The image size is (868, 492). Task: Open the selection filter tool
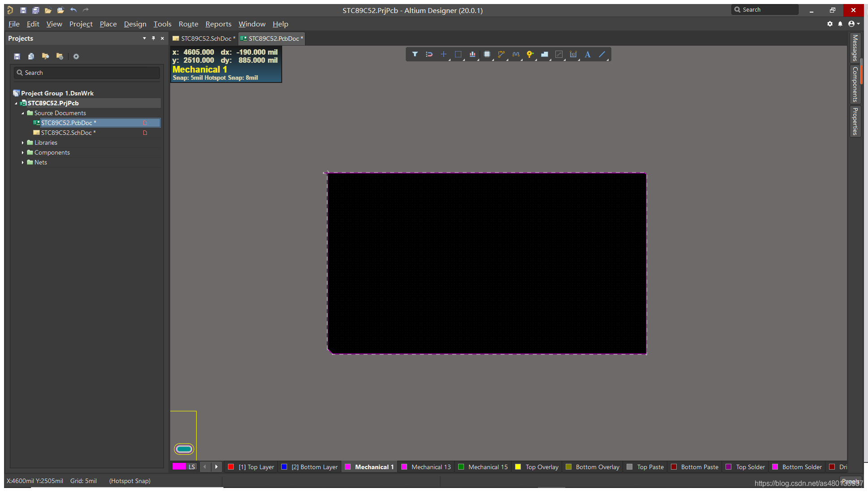[x=415, y=54]
